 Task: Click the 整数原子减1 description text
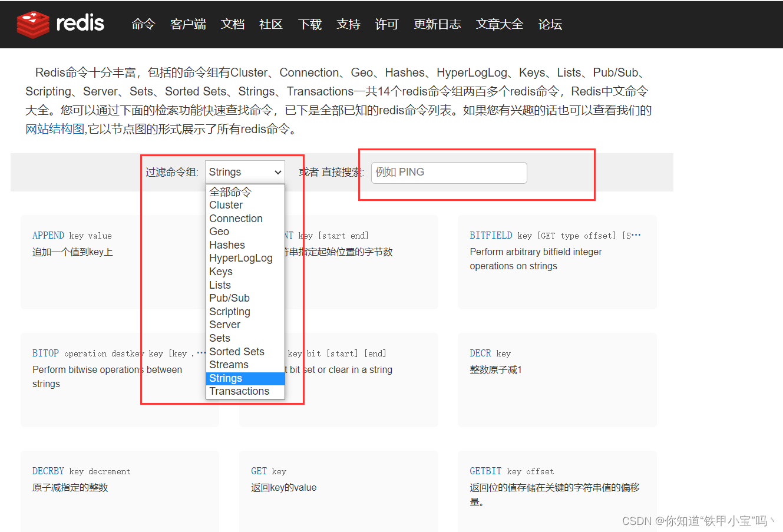[495, 370]
